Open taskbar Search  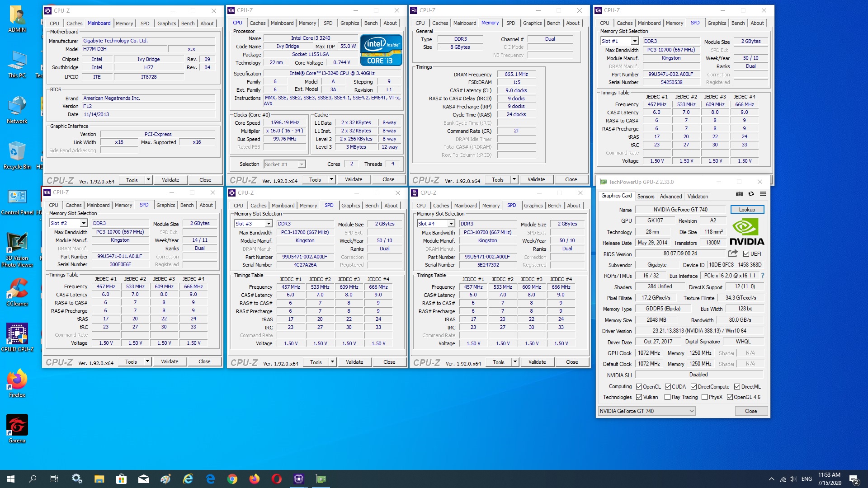(x=33, y=479)
